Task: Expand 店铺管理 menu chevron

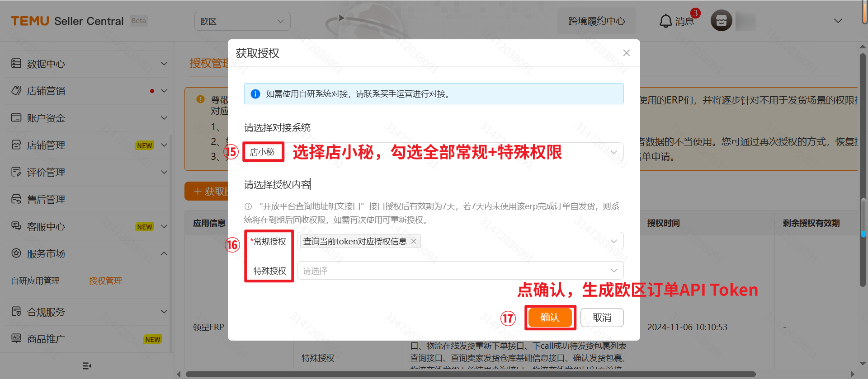Action: click(164, 145)
